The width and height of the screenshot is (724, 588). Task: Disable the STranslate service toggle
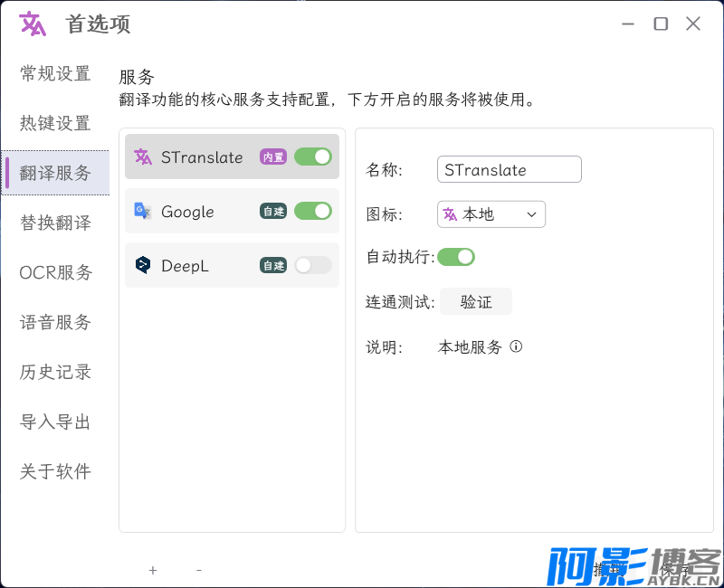coord(313,156)
